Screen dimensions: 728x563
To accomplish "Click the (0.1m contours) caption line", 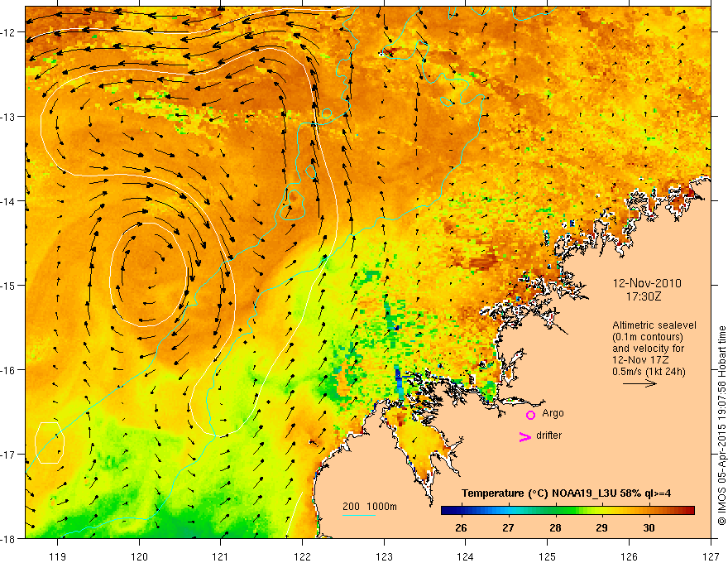I will coord(648,337).
